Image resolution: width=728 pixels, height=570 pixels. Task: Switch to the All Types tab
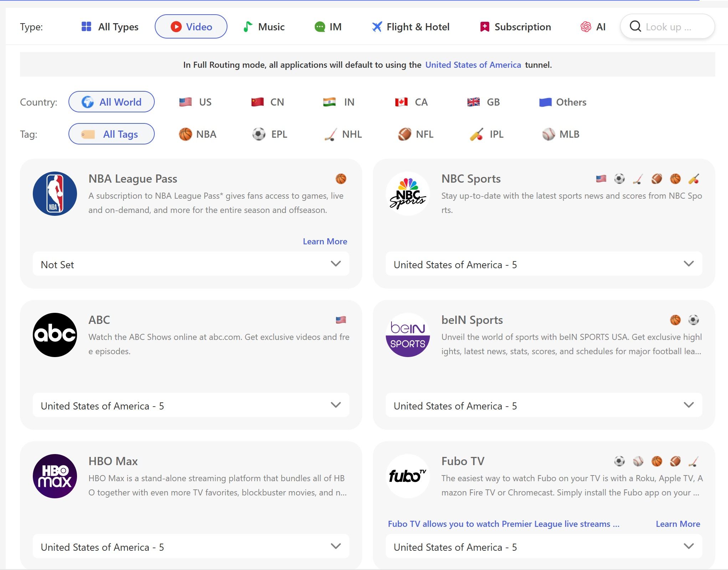pyautogui.click(x=109, y=26)
